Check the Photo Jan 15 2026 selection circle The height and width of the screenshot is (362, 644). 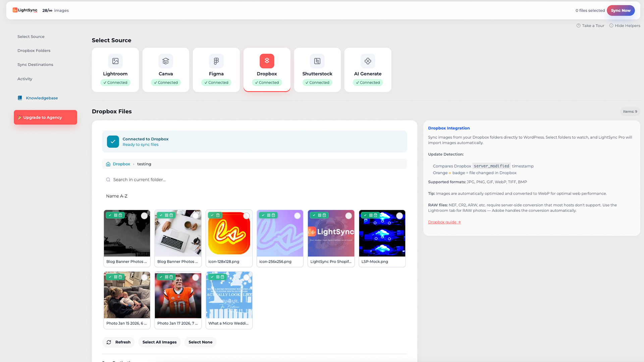tap(144, 278)
